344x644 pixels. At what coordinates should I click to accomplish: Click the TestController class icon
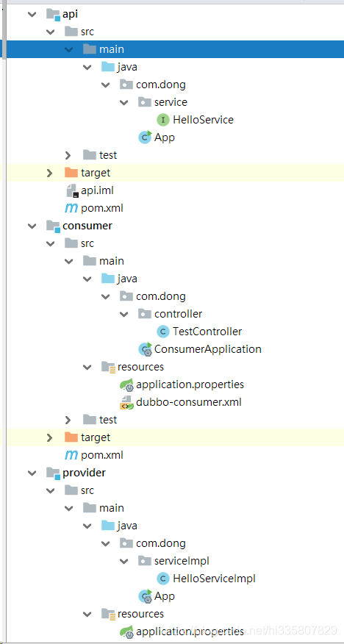pyautogui.click(x=163, y=332)
